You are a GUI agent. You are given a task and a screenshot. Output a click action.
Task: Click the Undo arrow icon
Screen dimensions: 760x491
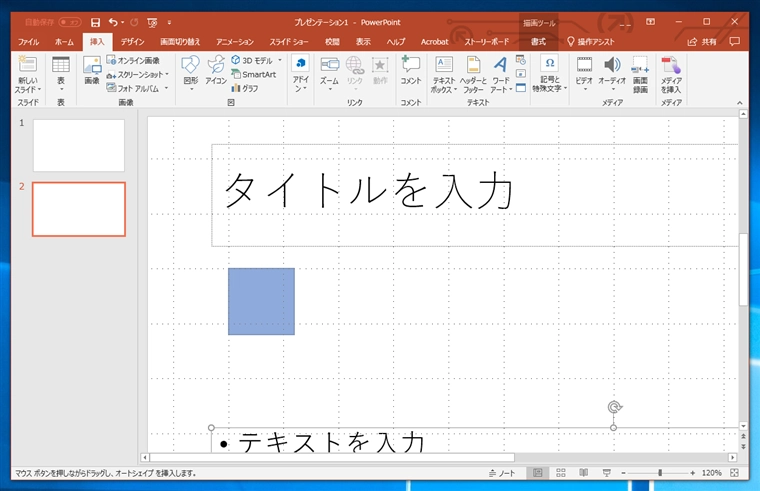113,22
